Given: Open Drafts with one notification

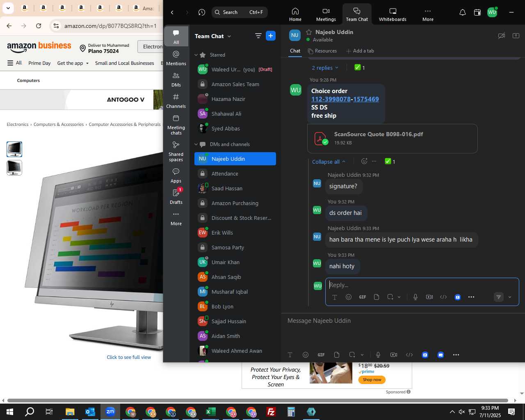Looking at the screenshot, I should [x=176, y=197].
